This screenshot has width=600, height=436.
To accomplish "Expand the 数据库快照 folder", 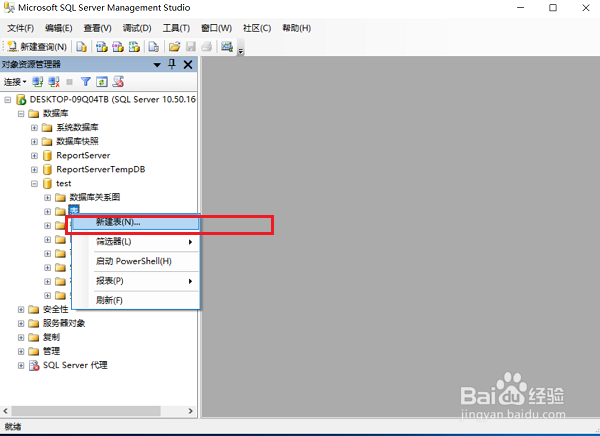I will coord(34,142).
